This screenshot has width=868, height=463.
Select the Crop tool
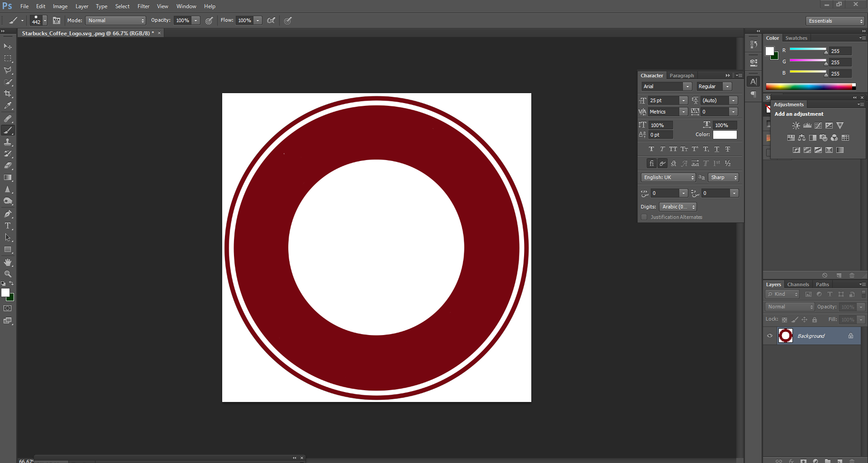[x=8, y=94]
